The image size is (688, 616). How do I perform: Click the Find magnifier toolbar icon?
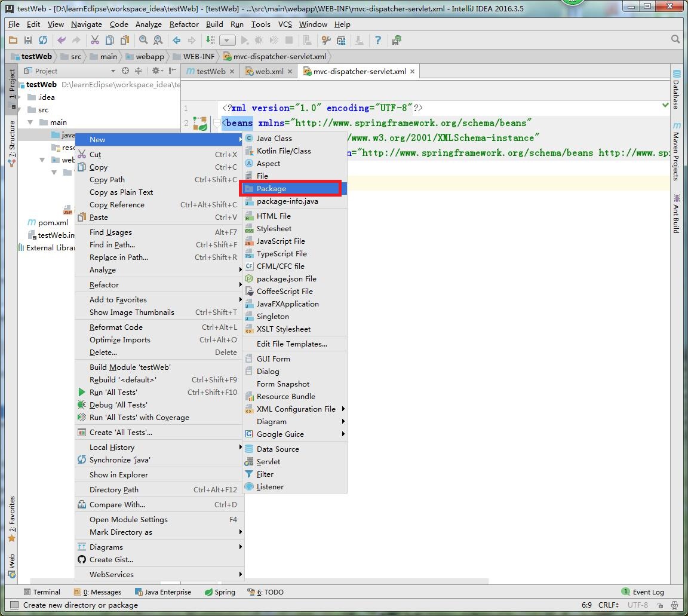(143, 41)
